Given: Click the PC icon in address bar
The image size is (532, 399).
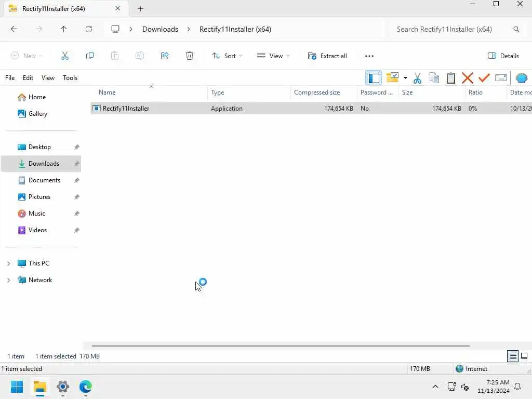Looking at the screenshot, I should [x=115, y=29].
